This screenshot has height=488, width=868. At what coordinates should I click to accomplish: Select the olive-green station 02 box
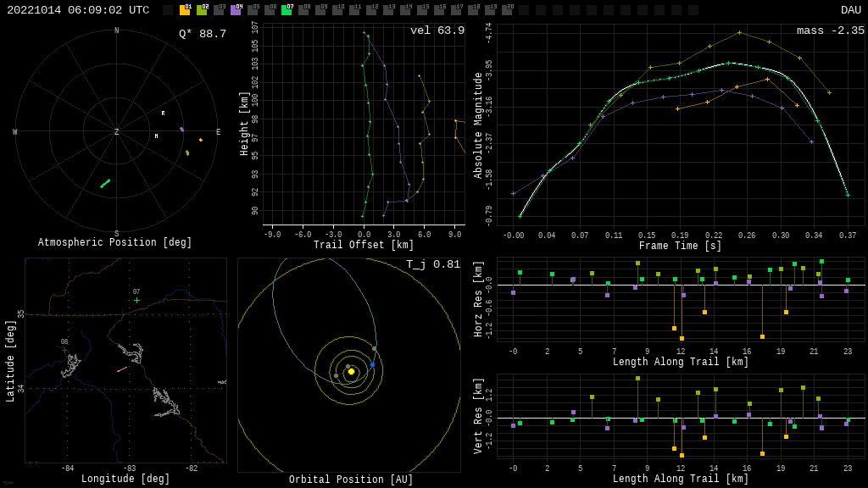tap(202, 10)
